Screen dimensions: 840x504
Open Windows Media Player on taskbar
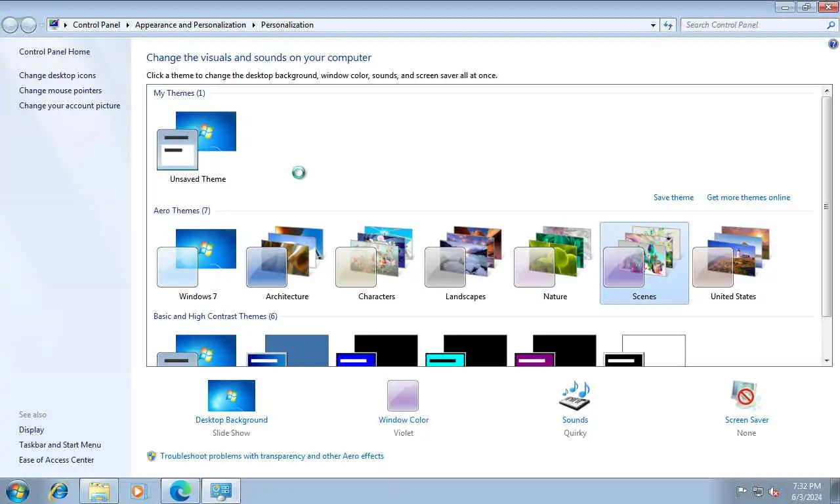(139, 491)
